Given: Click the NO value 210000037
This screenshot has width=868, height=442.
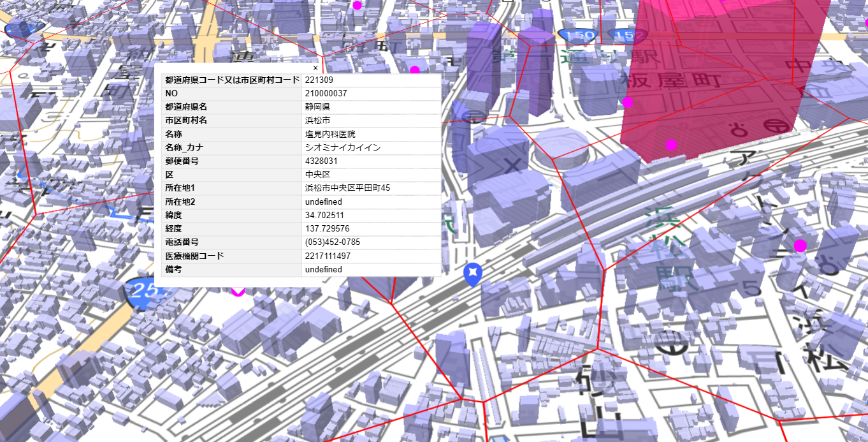Looking at the screenshot, I should click(x=326, y=94).
